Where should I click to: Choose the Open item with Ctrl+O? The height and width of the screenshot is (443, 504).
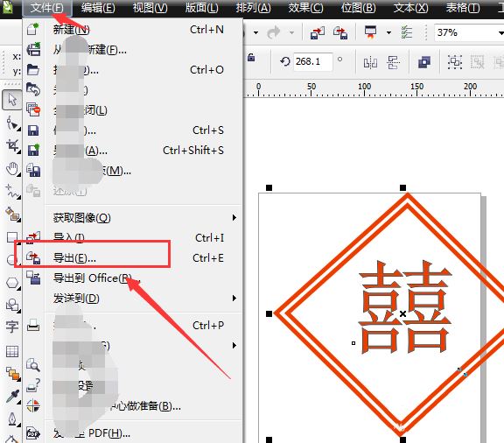point(132,70)
